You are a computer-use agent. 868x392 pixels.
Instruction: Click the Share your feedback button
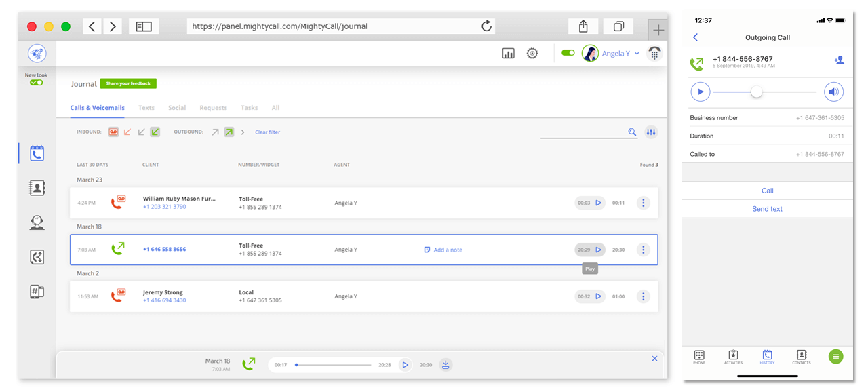pyautogui.click(x=128, y=83)
